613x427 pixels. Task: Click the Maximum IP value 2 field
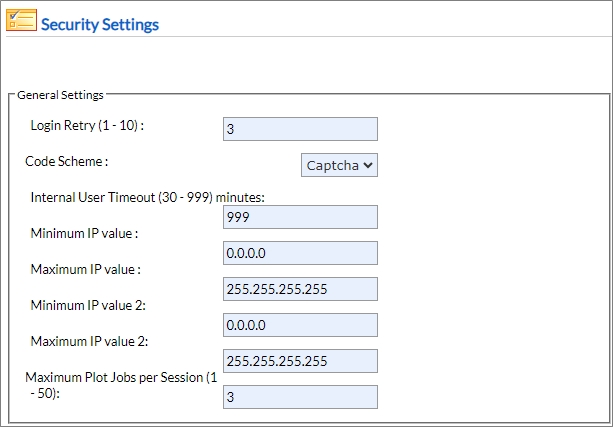tap(301, 361)
